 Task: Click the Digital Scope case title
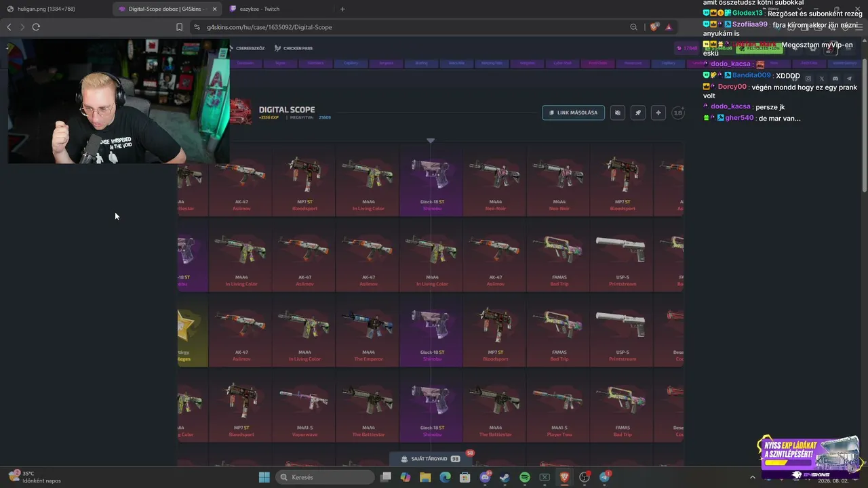coord(287,110)
